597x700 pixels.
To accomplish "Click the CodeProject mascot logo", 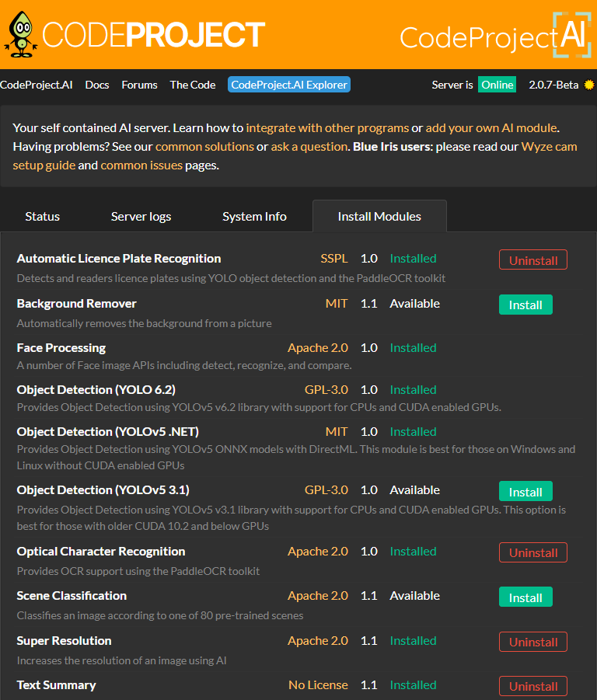I will pyautogui.click(x=20, y=34).
